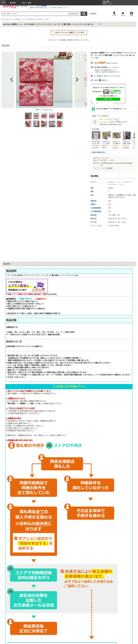This screenshot has width=138, height=644.
Task: Click 入札者評価制限 info link
Action: click(96, 208)
